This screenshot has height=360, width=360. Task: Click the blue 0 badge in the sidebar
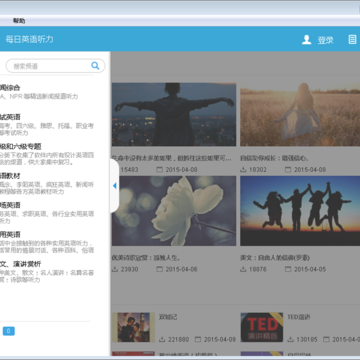[9, 331]
